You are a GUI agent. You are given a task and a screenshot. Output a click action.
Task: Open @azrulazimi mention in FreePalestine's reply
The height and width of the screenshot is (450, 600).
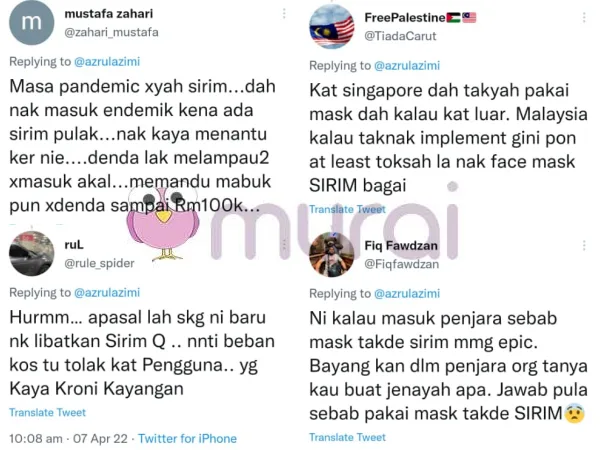tap(407, 66)
